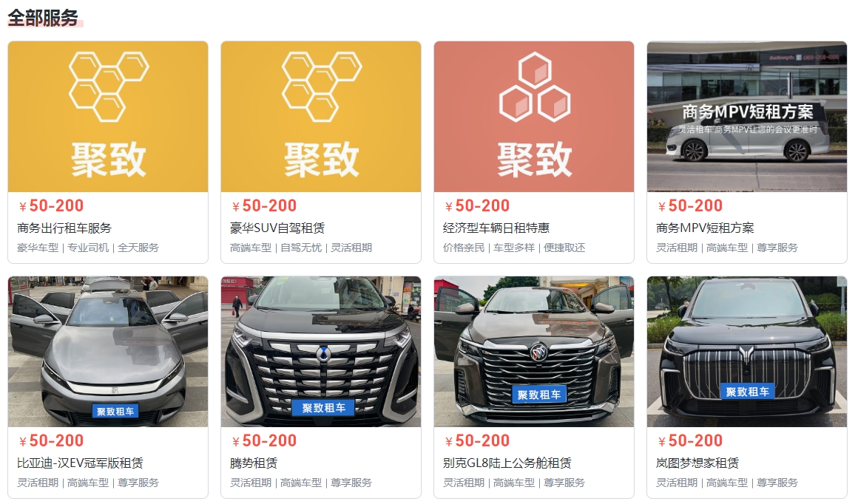Click the 聚致租车 badge on the 腾势 photo
Viewport: 858px width, 504px height.
point(323,408)
